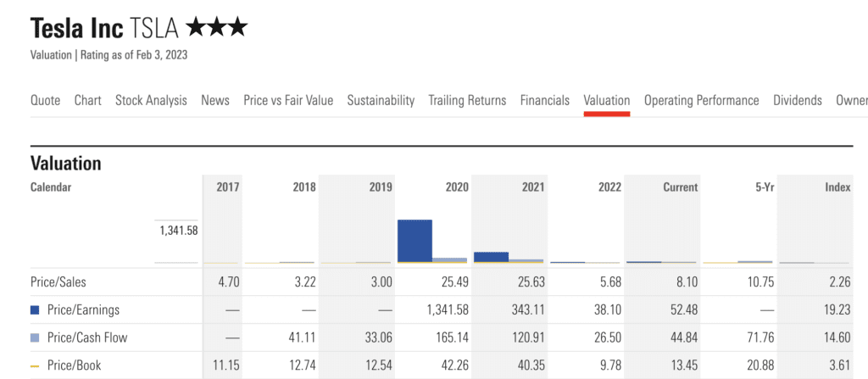Select the 2019 column header
Screen dimensions: 868x379
coord(381,187)
